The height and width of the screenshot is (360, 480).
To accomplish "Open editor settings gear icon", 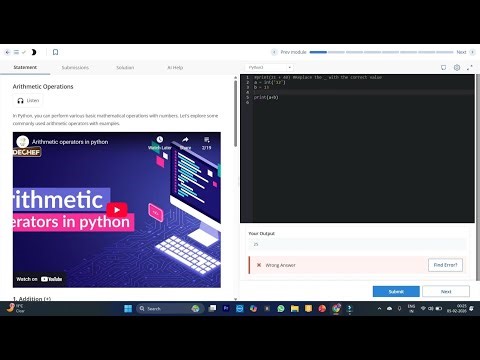I will 457,68.
